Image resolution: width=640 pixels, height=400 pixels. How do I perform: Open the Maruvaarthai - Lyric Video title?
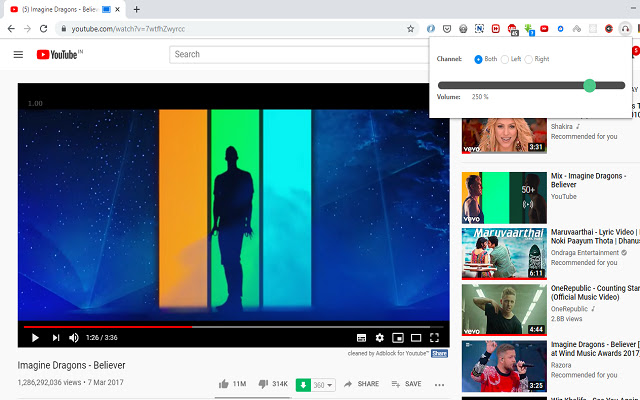pos(595,236)
